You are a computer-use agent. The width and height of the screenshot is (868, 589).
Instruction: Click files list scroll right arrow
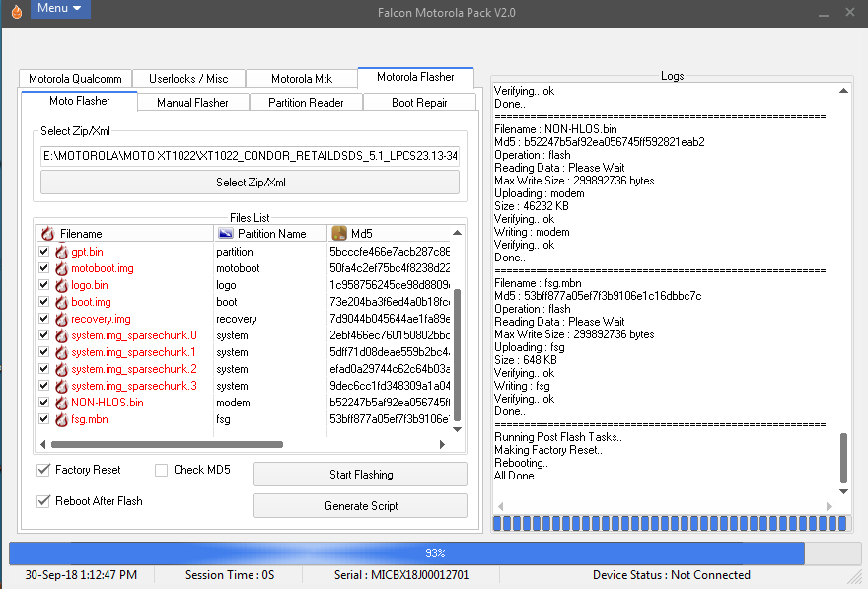click(x=442, y=444)
